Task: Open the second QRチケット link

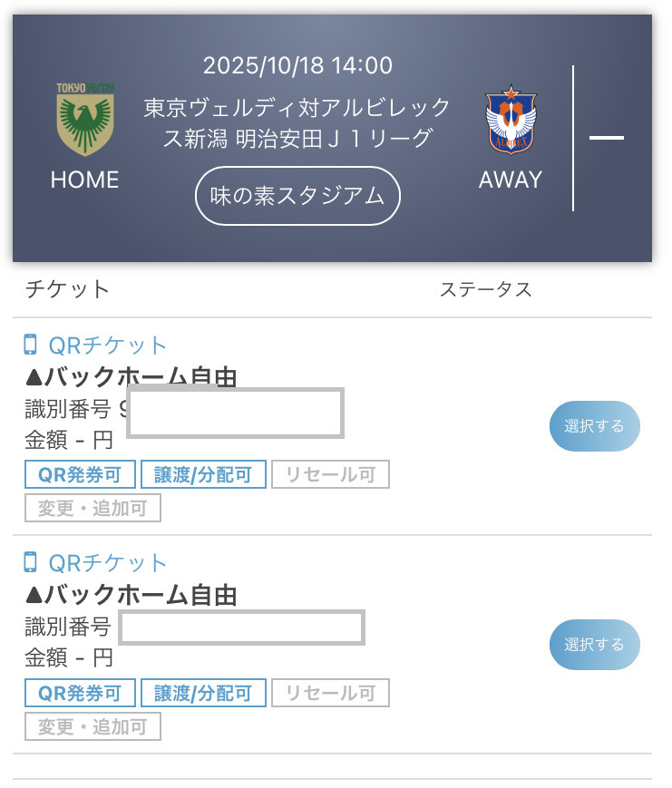Action: point(108,563)
